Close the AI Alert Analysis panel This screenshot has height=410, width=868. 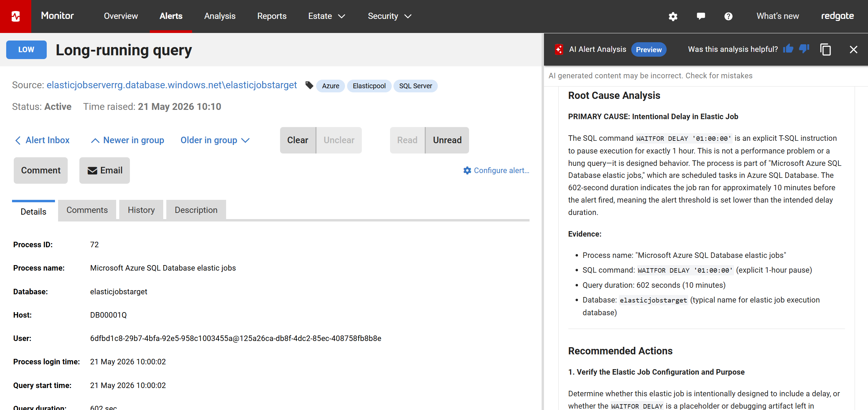click(x=854, y=49)
